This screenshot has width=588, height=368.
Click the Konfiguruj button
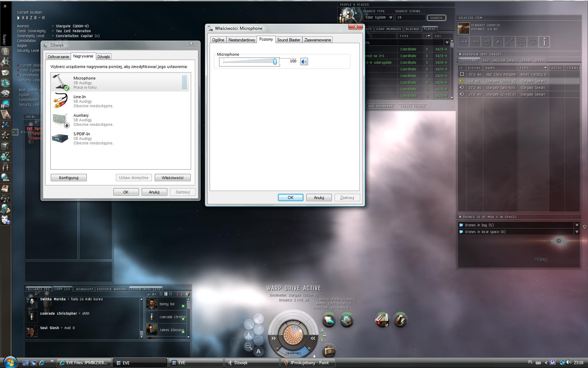point(69,178)
